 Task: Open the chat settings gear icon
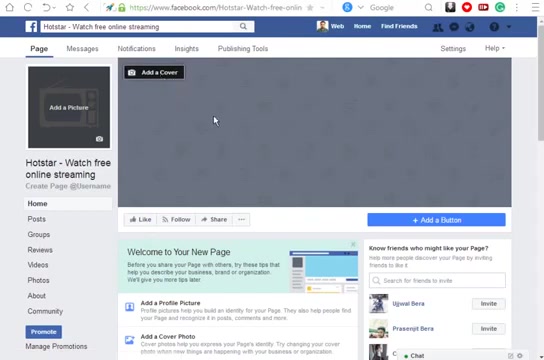[520, 355]
